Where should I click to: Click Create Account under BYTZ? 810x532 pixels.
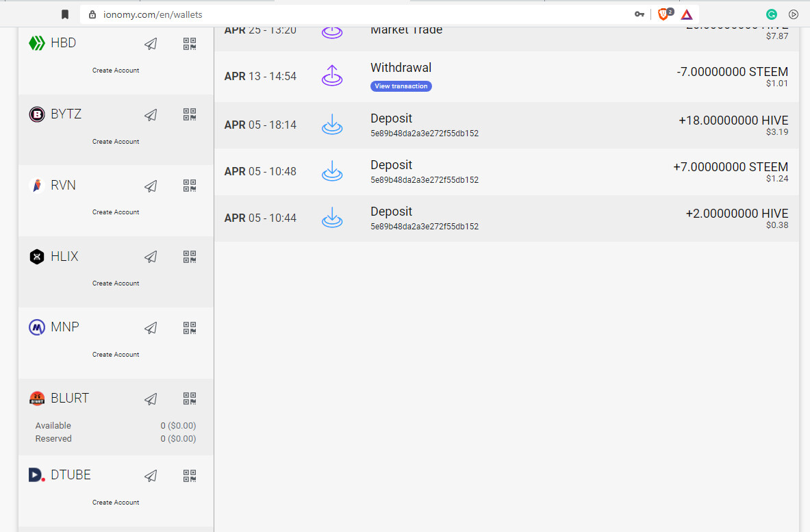[x=116, y=142]
